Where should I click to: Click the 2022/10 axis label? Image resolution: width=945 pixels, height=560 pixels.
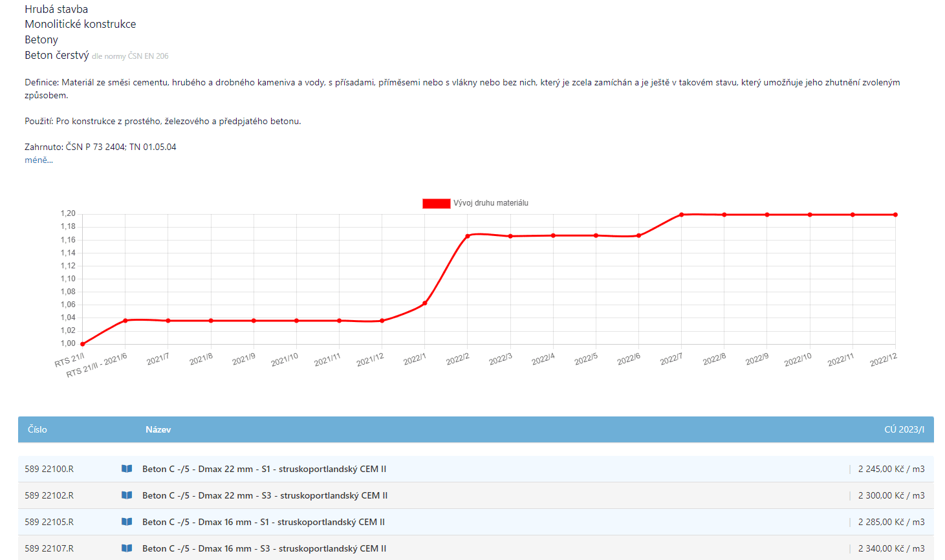tap(798, 360)
